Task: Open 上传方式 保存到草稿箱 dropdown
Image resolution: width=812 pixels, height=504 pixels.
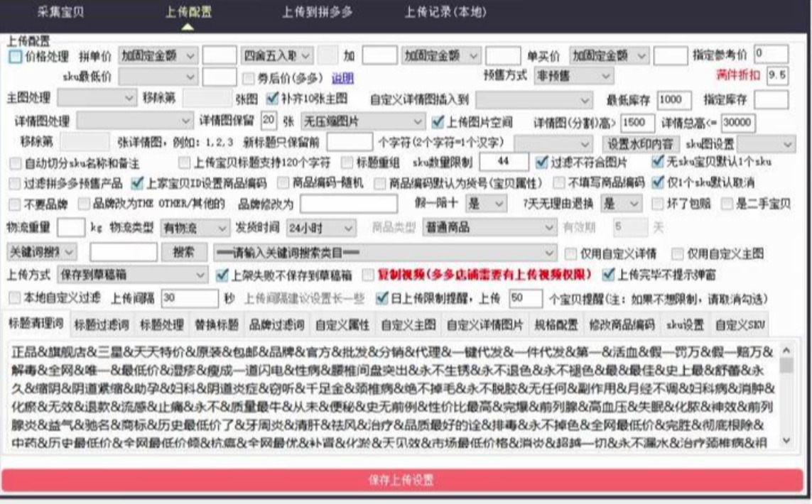Action: (x=133, y=275)
